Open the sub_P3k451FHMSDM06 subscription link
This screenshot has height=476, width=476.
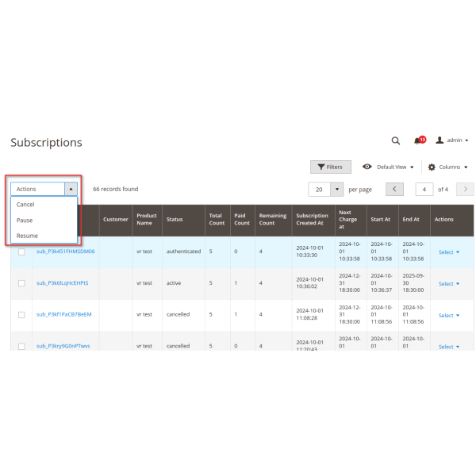(66, 251)
